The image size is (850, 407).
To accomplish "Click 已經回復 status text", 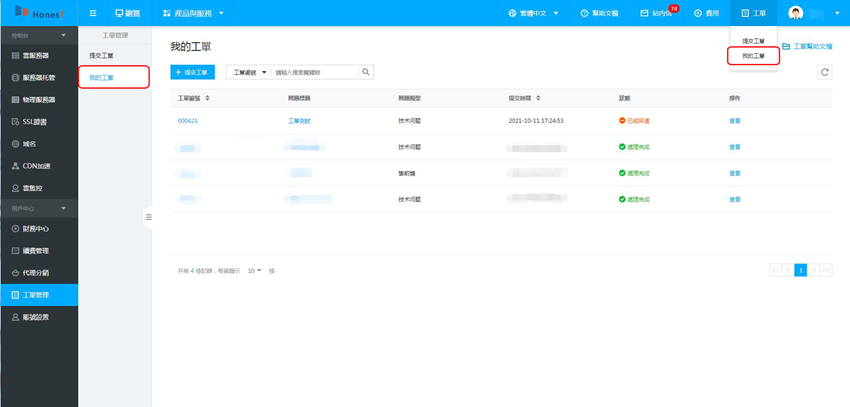I will coord(638,121).
